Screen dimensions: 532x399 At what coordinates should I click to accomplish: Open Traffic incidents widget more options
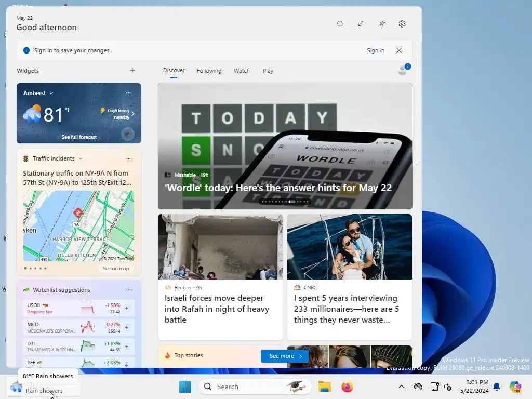click(128, 158)
